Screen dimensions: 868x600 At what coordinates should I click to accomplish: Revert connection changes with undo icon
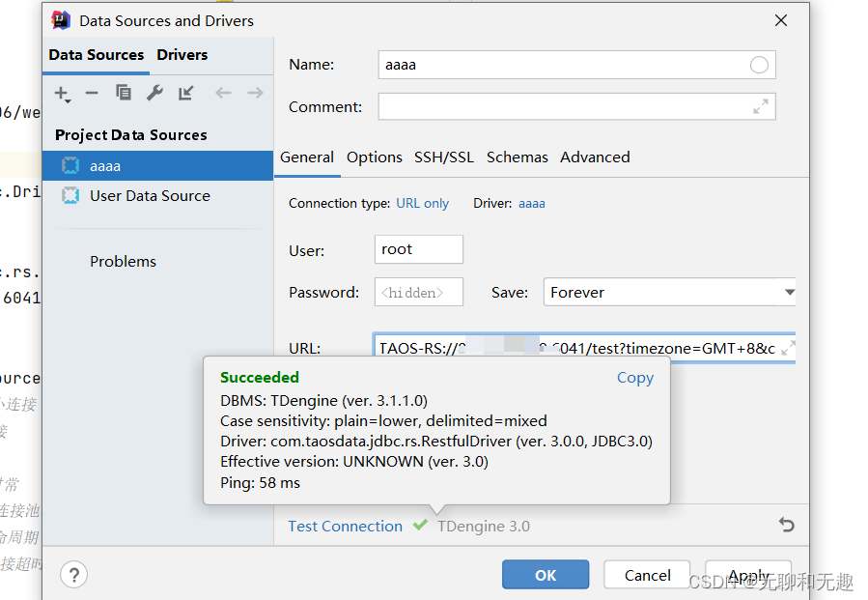786,524
